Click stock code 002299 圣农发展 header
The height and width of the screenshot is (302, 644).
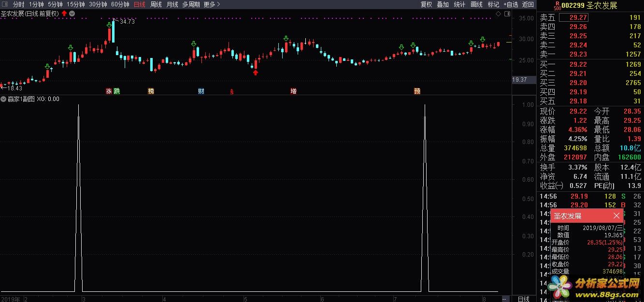coord(590,5)
